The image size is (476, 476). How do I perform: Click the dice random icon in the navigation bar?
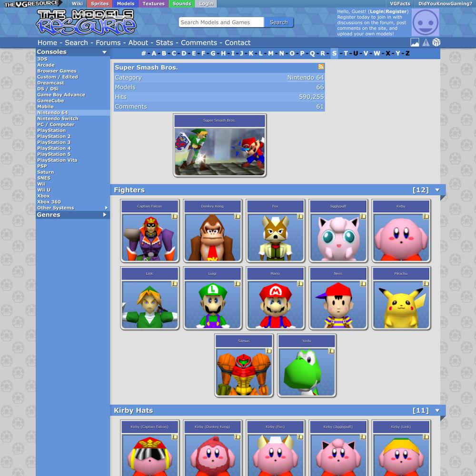tap(436, 42)
